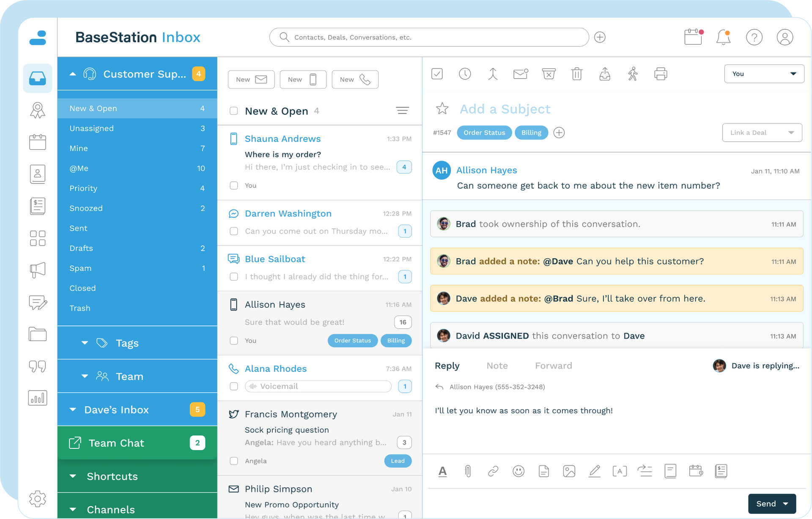Open the help question mark icon
812x519 pixels.
[x=754, y=37]
